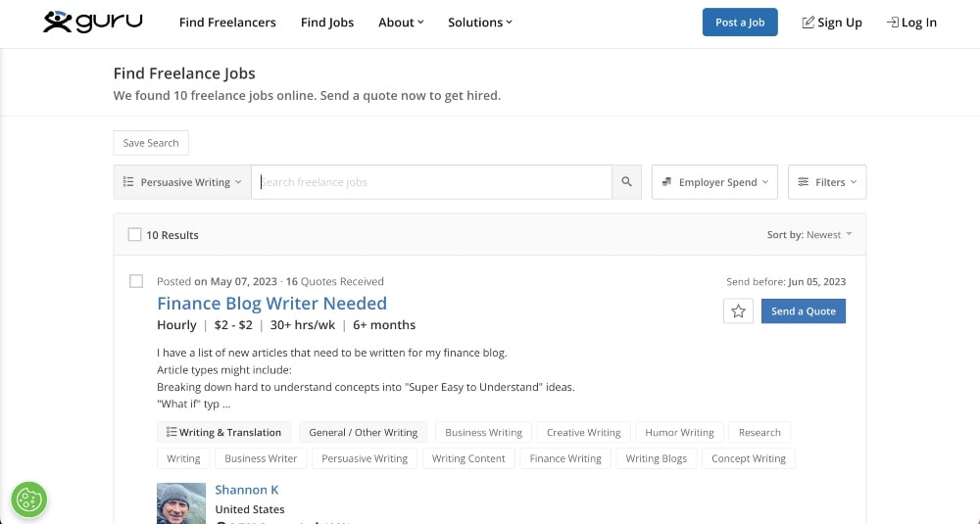Click the Employer Spend coins icon
This screenshot has width=980, height=524.
click(x=666, y=182)
